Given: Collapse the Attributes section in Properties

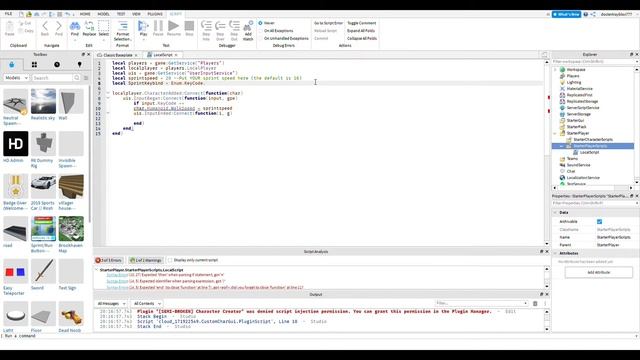Looking at the screenshot, I should 556,253.
